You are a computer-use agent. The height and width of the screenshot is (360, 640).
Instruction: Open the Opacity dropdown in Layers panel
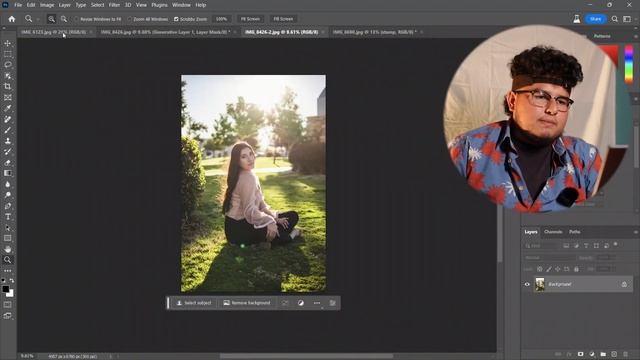pyautogui.click(x=606, y=258)
